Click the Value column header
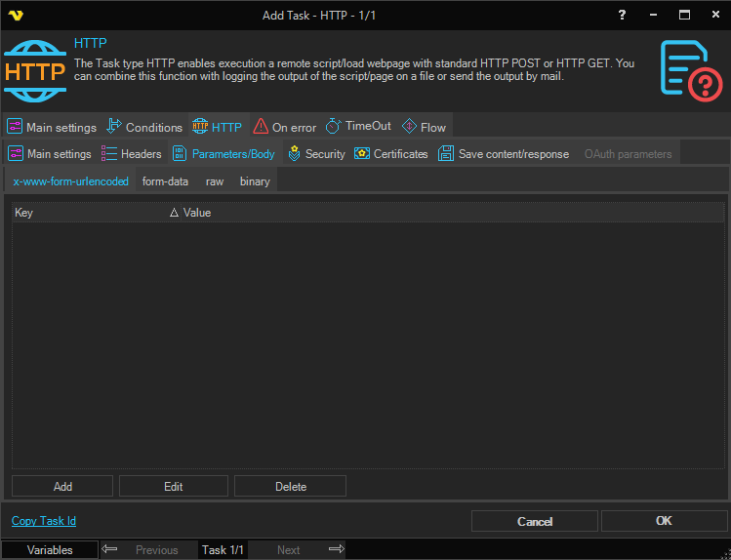The width and height of the screenshot is (731, 560). click(452, 213)
